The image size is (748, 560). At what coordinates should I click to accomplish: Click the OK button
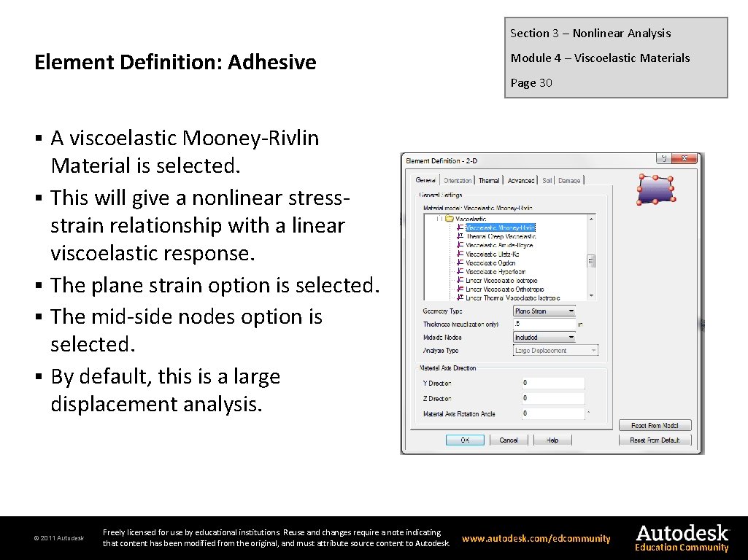click(x=465, y=440)
